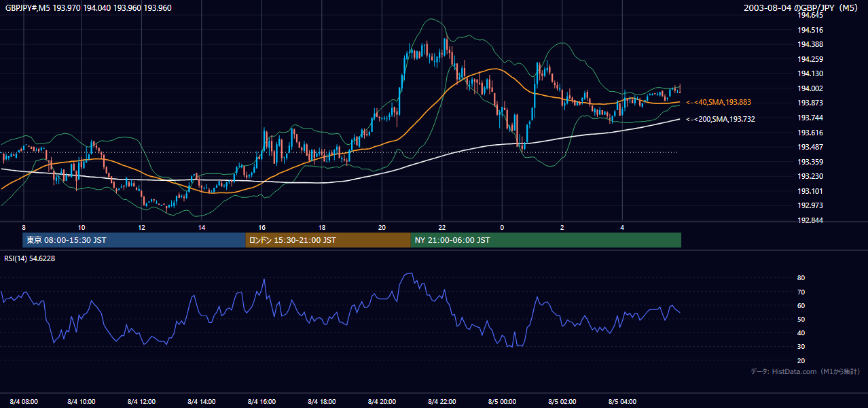Click the 8/4 10:00 date label
The image size is (868, 408).
point(82,401)
